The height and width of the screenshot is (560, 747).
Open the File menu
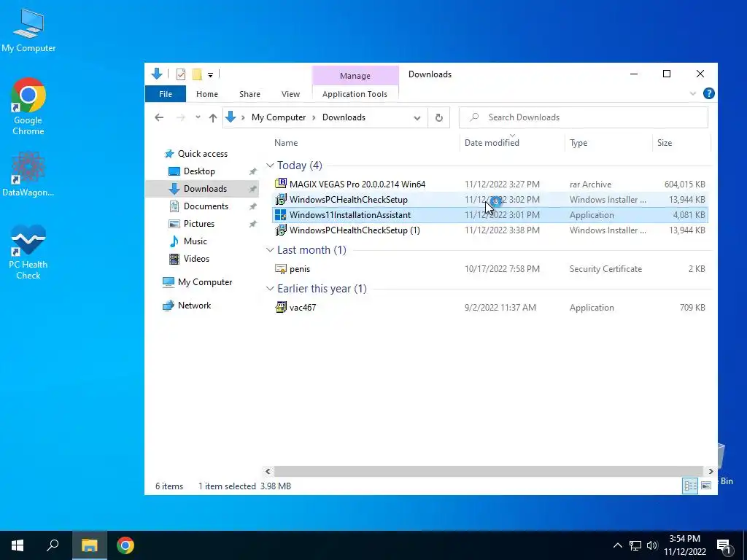click(166, 94)
